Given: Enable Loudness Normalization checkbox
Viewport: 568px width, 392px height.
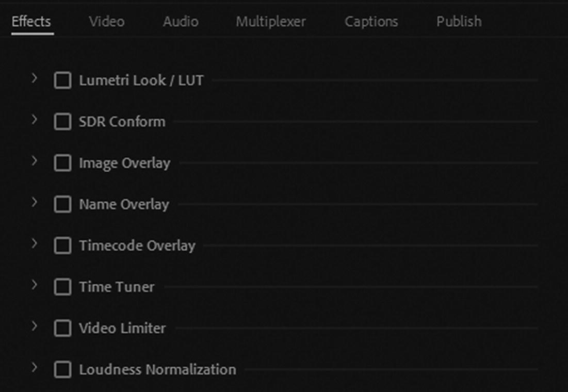Looking at the screenshot, I should click(62, 369).
